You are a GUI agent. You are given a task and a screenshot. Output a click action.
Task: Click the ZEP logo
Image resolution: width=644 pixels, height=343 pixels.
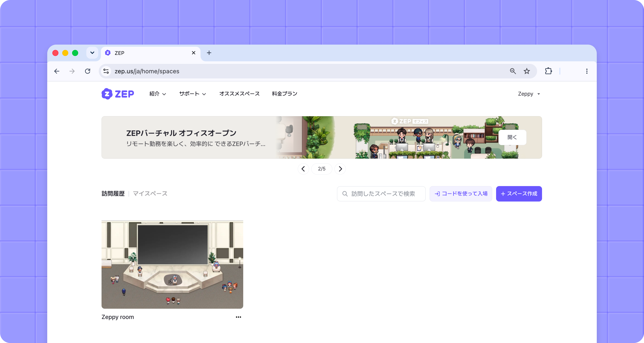pos(118,94)
